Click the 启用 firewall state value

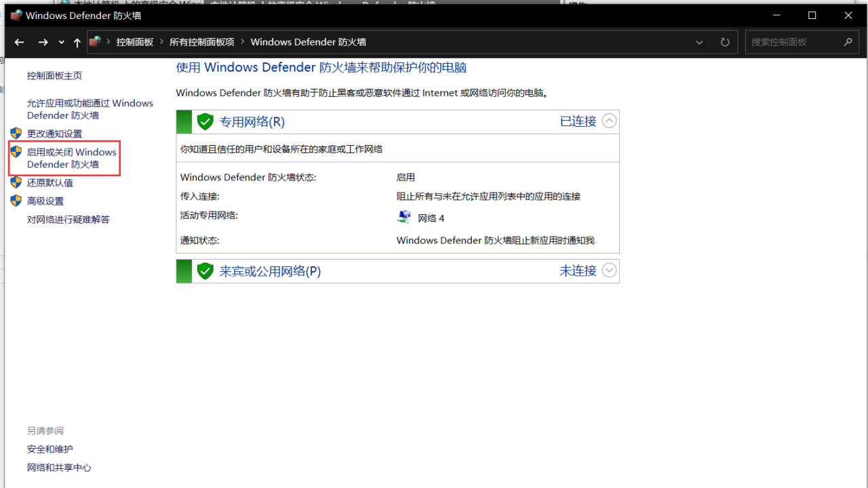(x=406, y=177)
